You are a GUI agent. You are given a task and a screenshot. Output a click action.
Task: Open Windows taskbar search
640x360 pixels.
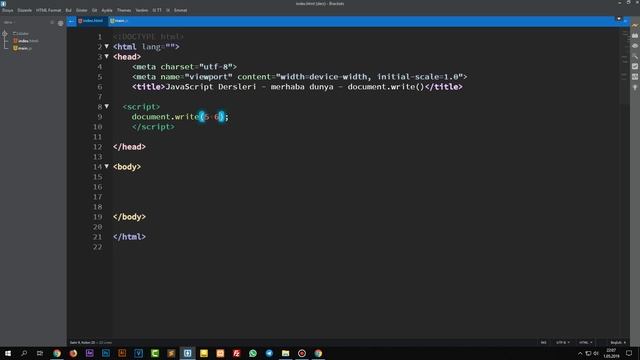24,353
